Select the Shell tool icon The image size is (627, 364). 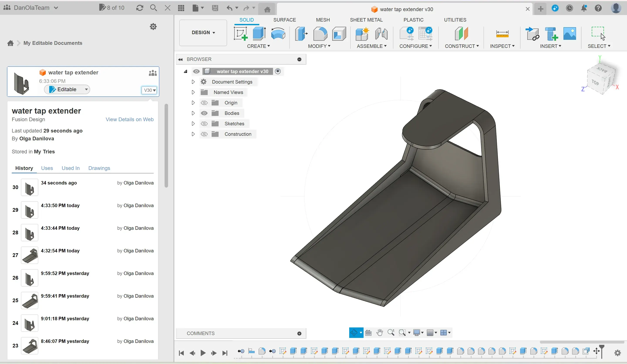(339, 34)
